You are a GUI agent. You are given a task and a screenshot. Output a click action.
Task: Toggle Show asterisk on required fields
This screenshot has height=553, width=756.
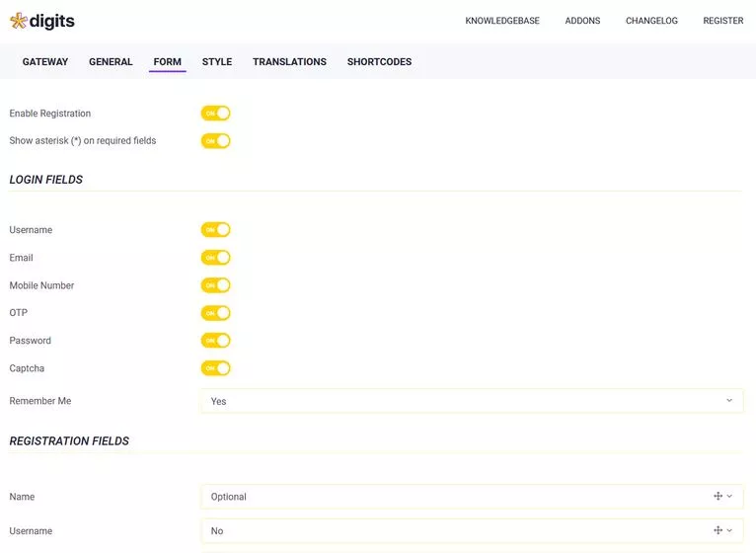pyautogui.click(x=215, y=141)
